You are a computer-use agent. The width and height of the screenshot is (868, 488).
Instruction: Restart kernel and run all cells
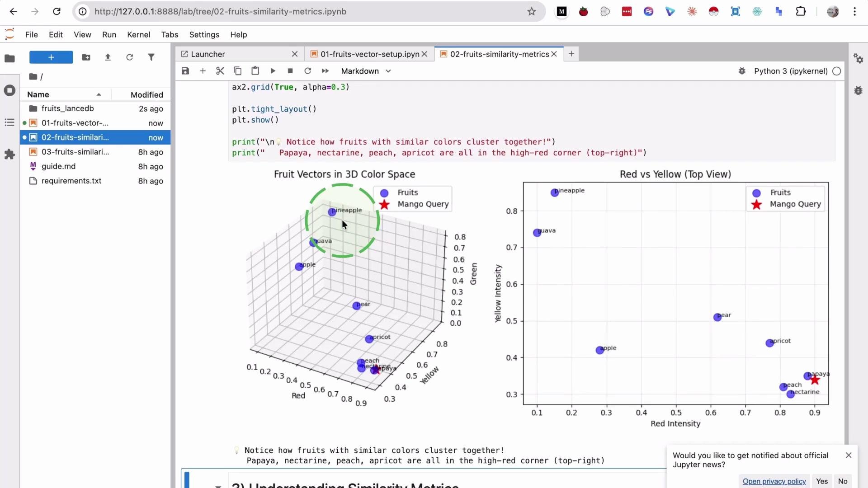[325, 71]
